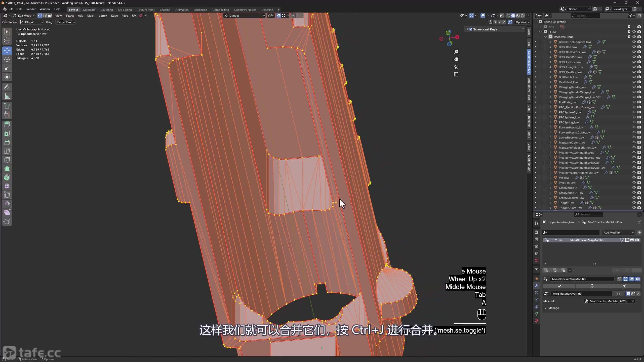Select the Inset Faces tool
The width and height of the screenshot is (644, 362).
pos(7,133)
